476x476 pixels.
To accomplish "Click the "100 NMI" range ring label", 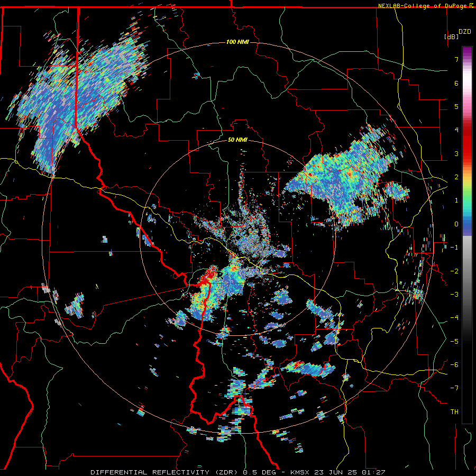I will 237,42.
